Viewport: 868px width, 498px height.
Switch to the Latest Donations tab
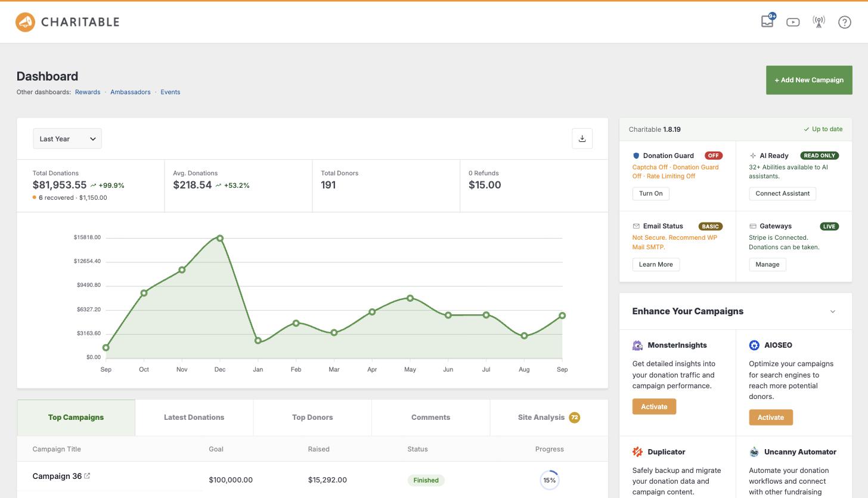point(194,417)
